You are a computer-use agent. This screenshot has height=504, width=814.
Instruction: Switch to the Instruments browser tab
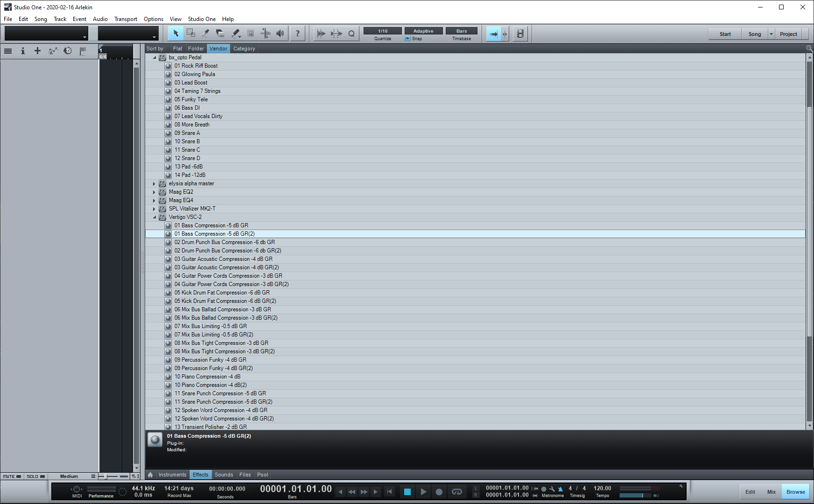coord(172,475)
